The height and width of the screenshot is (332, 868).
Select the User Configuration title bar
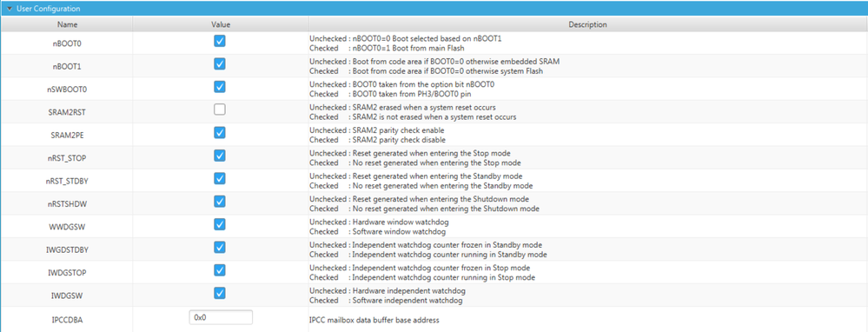[434, 9]
